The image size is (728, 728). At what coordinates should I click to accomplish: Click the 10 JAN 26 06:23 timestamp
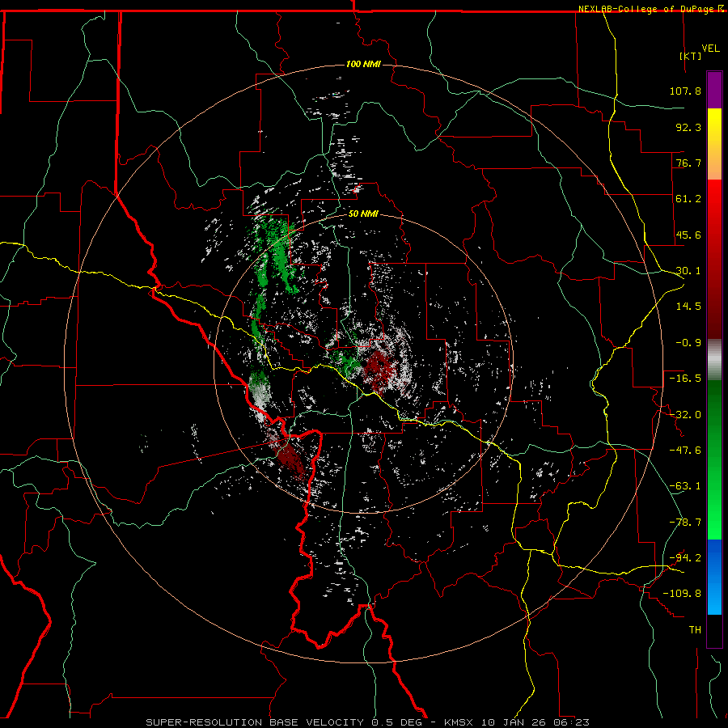[x=535, y=722]
